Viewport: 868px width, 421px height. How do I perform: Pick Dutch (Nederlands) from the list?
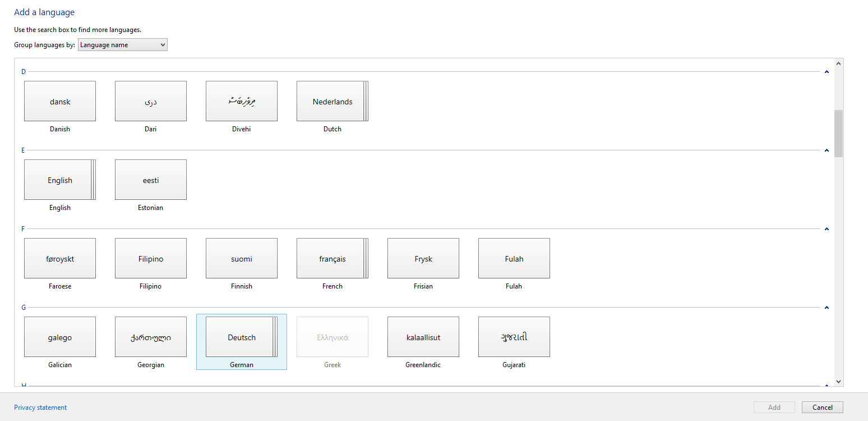coord(332,101)
